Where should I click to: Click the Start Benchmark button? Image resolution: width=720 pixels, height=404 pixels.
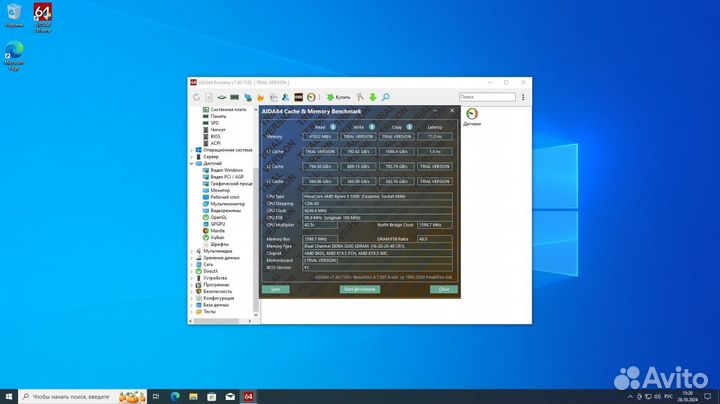point(360,289)
